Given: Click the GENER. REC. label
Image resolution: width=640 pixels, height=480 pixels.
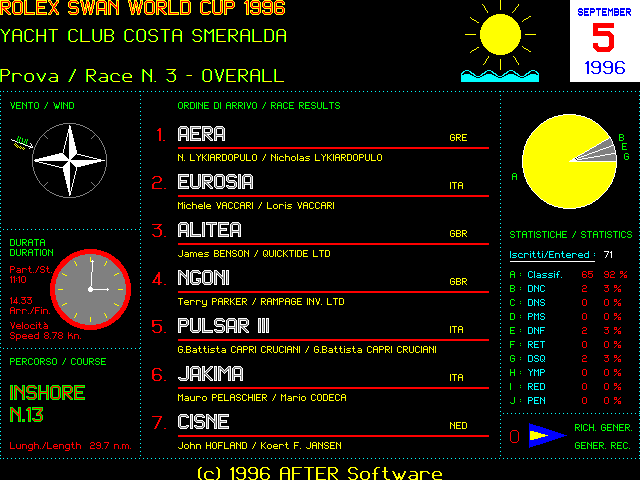Looking at the screenshot, I should click(x=602, y=446).
